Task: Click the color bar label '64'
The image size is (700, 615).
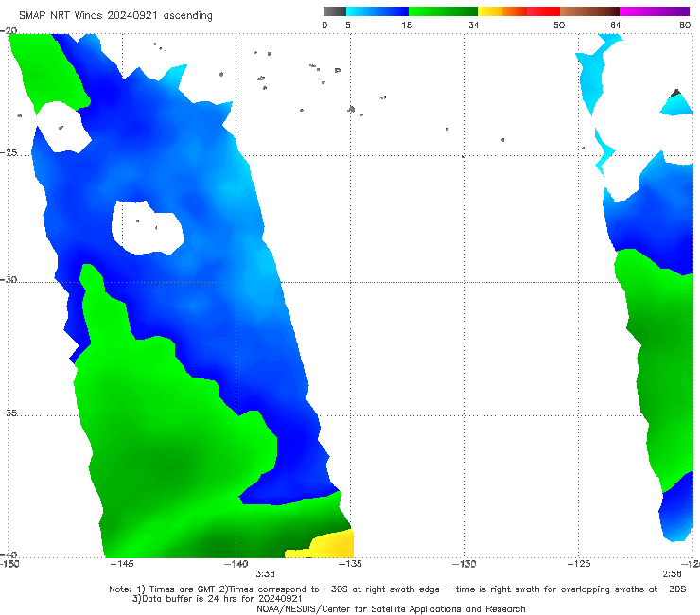Action: click(616, 26)
